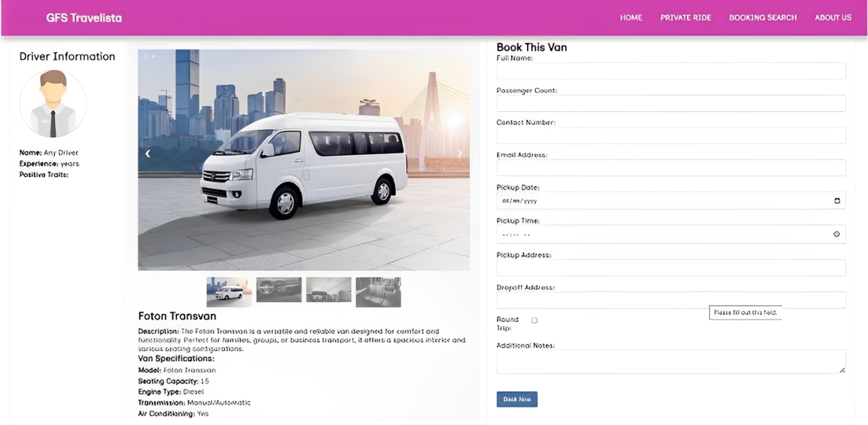The image size is (868, 425).
Task: Click the driver avatar picture
Action: click(x=53, y=104)
